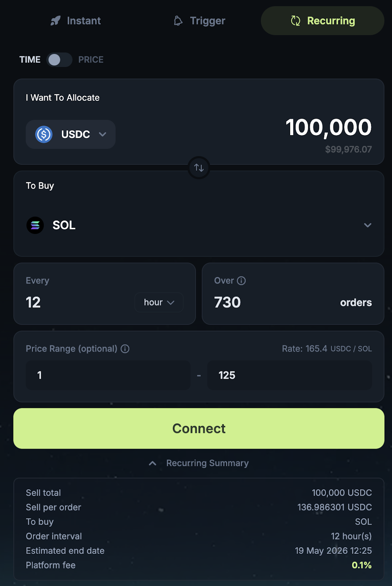Toggle the Time/Price switch
Viewport: 392px width, 586px height.
59,60
